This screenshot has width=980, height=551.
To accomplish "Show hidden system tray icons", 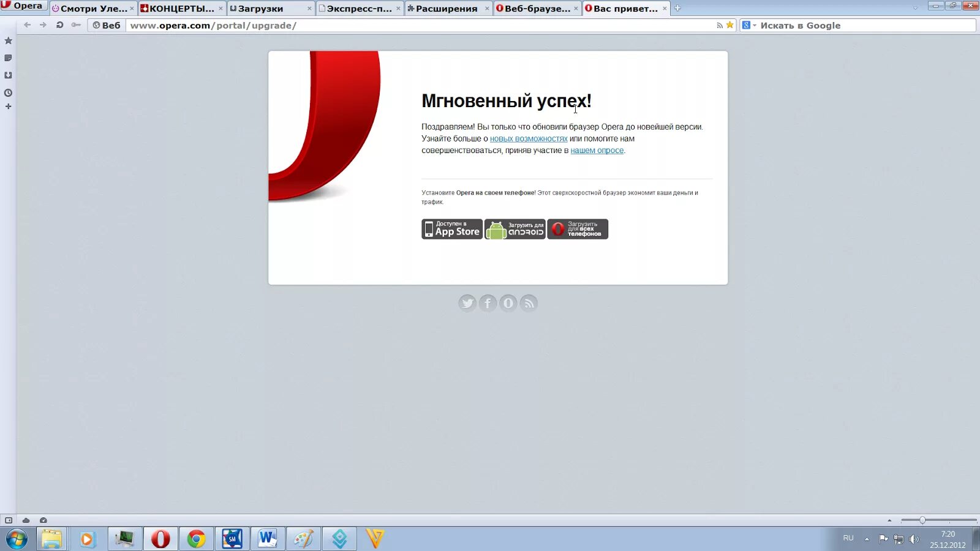I will (867, 539).
